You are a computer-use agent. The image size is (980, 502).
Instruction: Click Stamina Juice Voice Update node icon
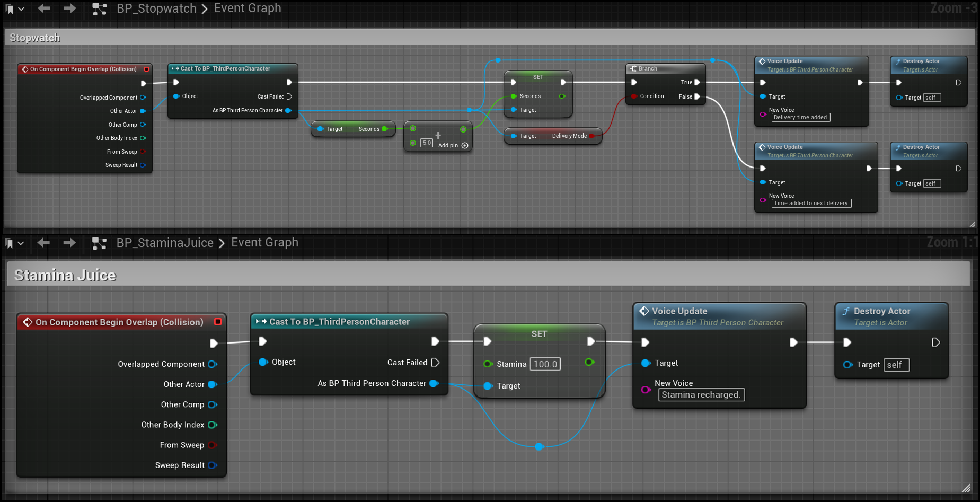coord(644,311)
